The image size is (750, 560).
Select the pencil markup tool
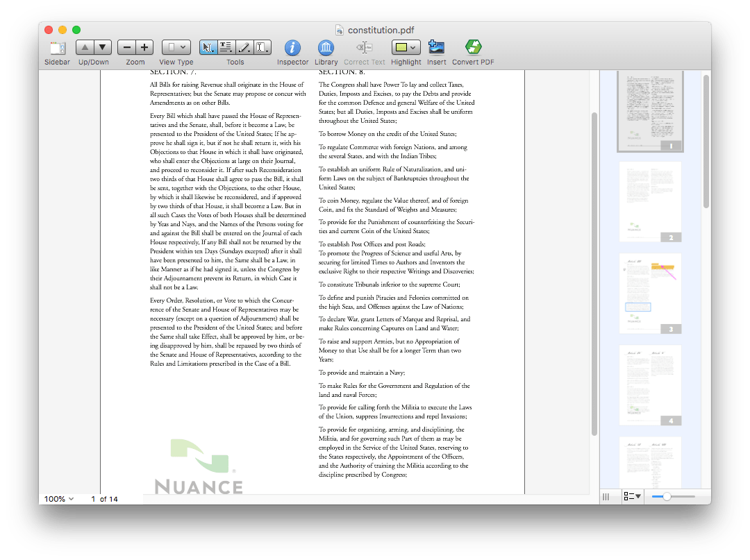click(x=244, y=47)
